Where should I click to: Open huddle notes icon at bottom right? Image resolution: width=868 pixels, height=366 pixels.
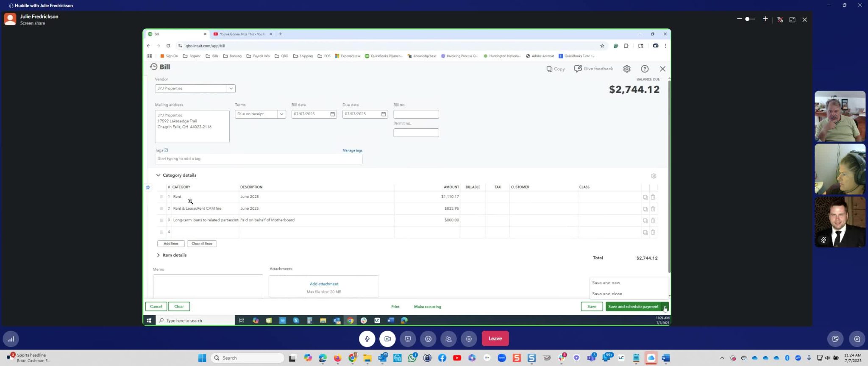(835, 338)
